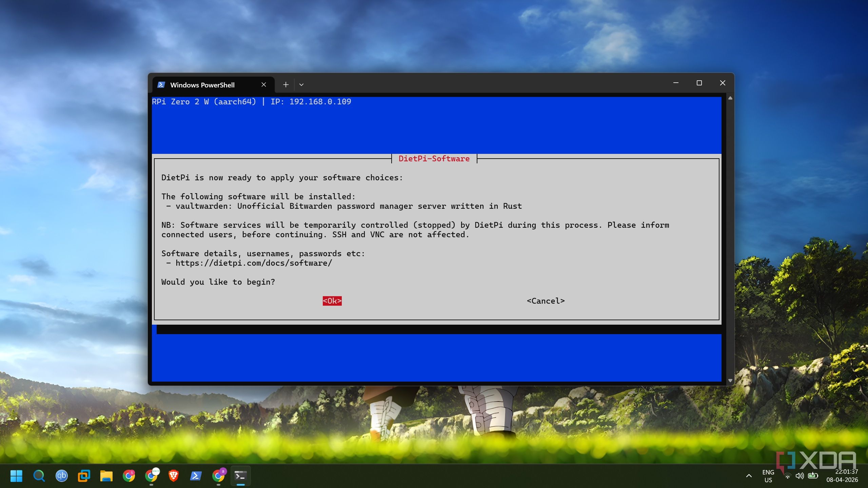Click the "Would you like to begin?" text
This screenshot has width=868, height=488.
[218, 282]
